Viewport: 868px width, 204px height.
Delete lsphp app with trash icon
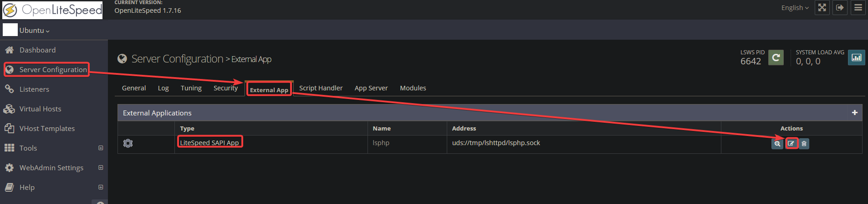click(804, 143)
